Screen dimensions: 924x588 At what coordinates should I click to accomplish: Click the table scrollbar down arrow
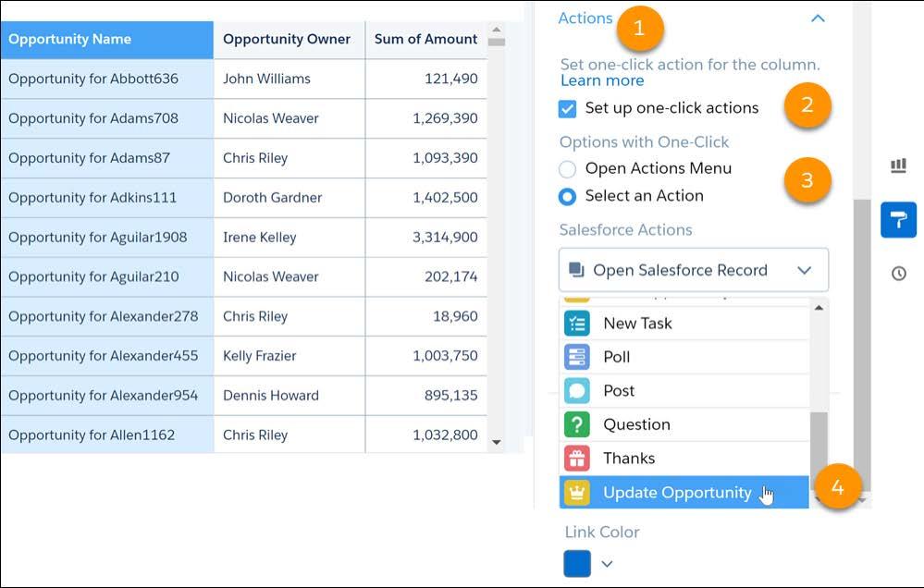[x=496, y=442]
